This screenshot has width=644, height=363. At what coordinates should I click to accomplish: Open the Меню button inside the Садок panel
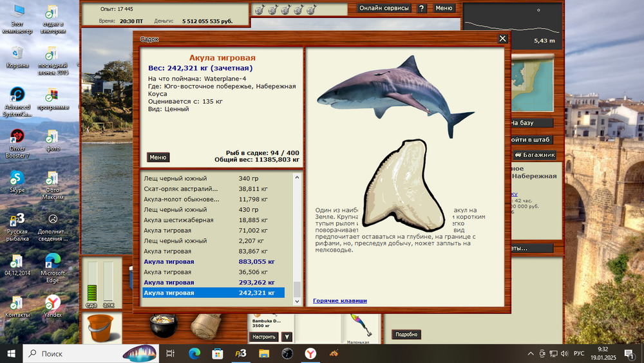click(x=158, y=157)
